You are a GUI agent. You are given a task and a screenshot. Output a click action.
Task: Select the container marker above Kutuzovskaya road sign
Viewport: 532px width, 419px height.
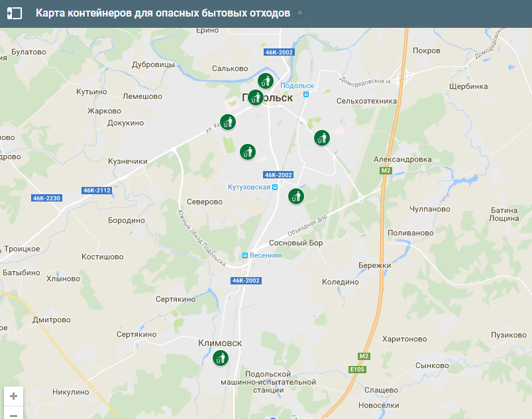pos(247,152)
